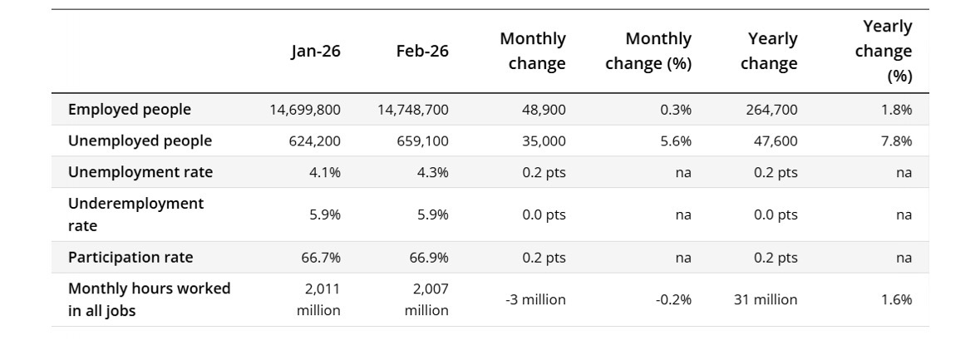Click the 14,699,800 employed people cell
This screenshot has height=355, width=980.
(305, 109)
